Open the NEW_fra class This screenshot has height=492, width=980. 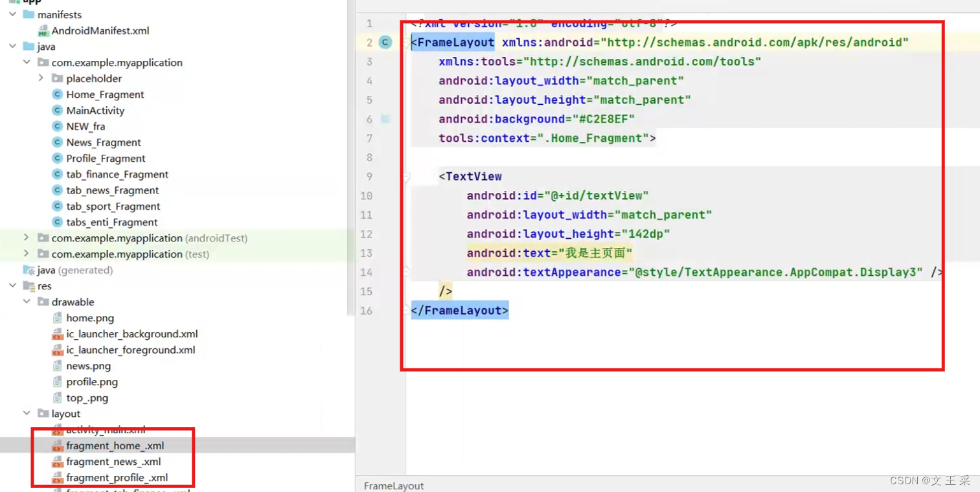pyautogui.click(x=85, y=126)
